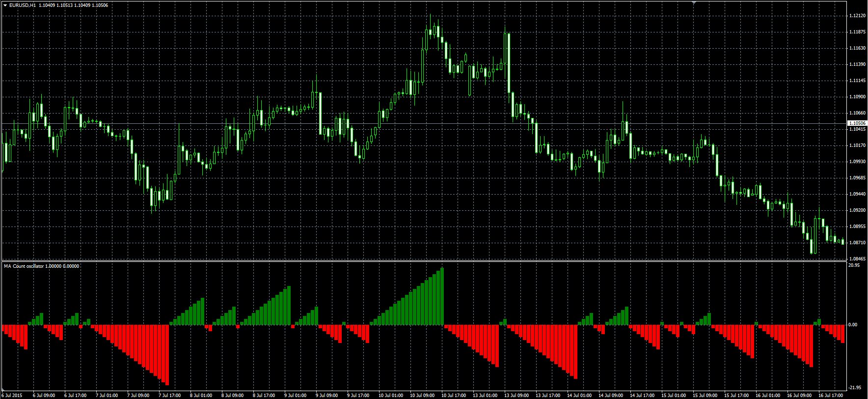Click the 1.09440 price axis label
Viewport: 868px width, 399px height.
[857, 194]
